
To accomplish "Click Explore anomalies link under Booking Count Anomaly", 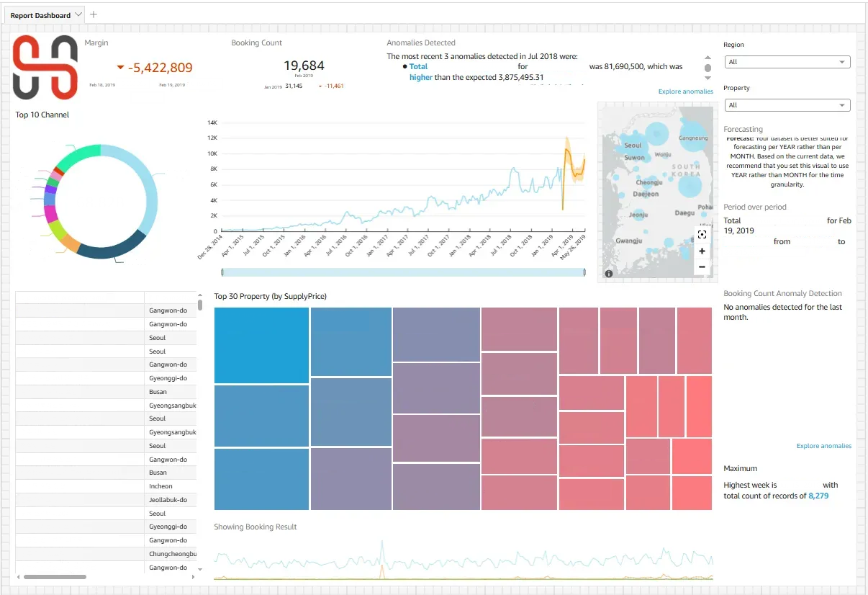I will (823, 446).
